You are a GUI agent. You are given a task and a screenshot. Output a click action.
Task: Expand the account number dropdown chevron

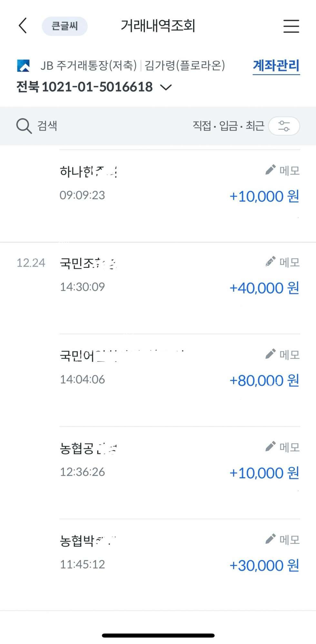166,87
